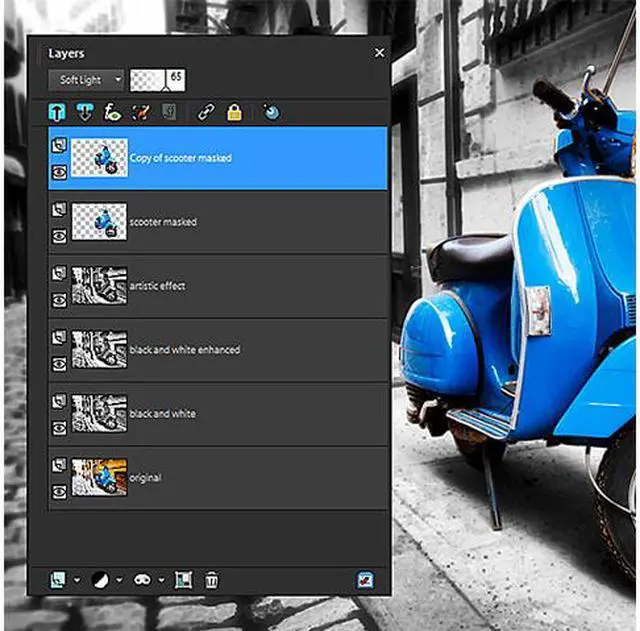This screenshot has height=631, width=640.
Task: Expand the arrow next to the new raster layer icon
Action: pyautogui.click(x=77, y=580)
